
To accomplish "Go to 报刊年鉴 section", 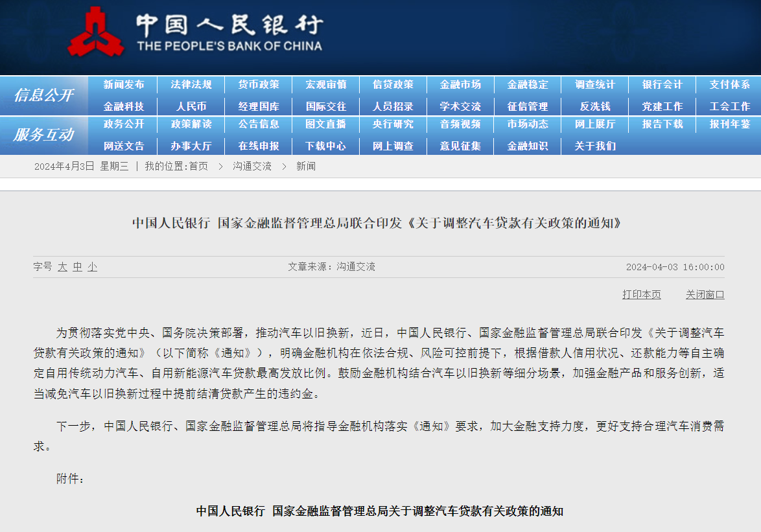I will click(x=729, y=124).
